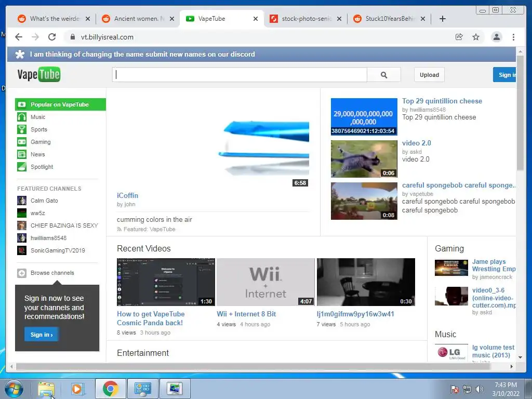Click the Action Center flag tray icon
The height and width of the screenshot is (399, 532).
click(x=455, y=389)
